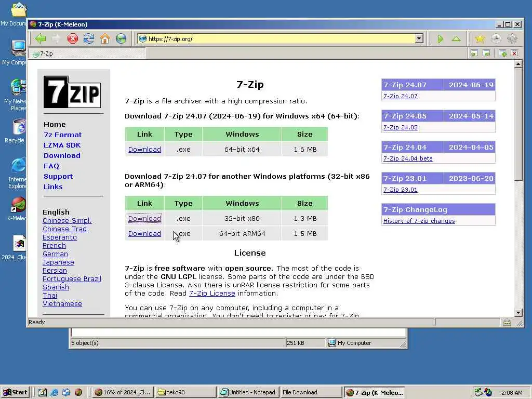
Task: Switch language to Chinese Simpl.
Action: (x=67, y=220)
